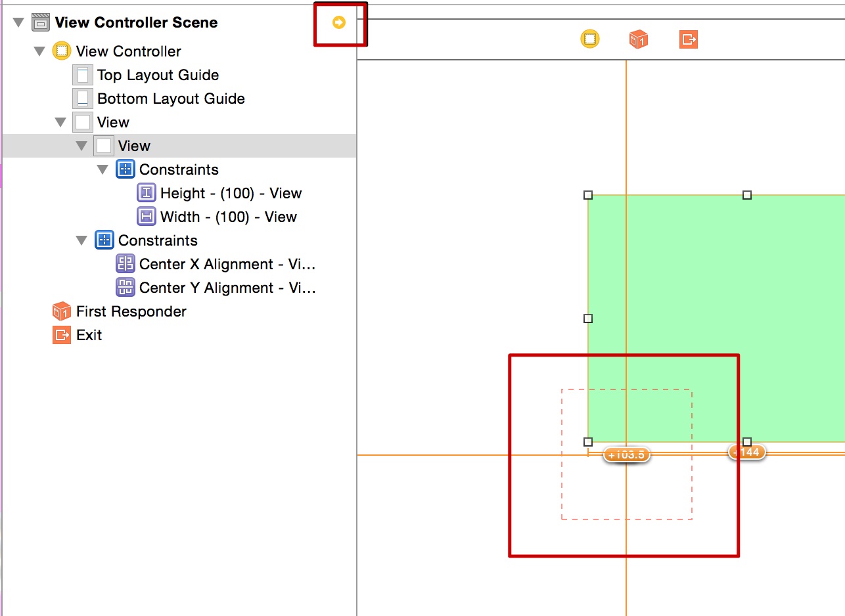
Task: Click the +103.5 misplacement badge
Action: pyautogui.click(x=627, y=454)
